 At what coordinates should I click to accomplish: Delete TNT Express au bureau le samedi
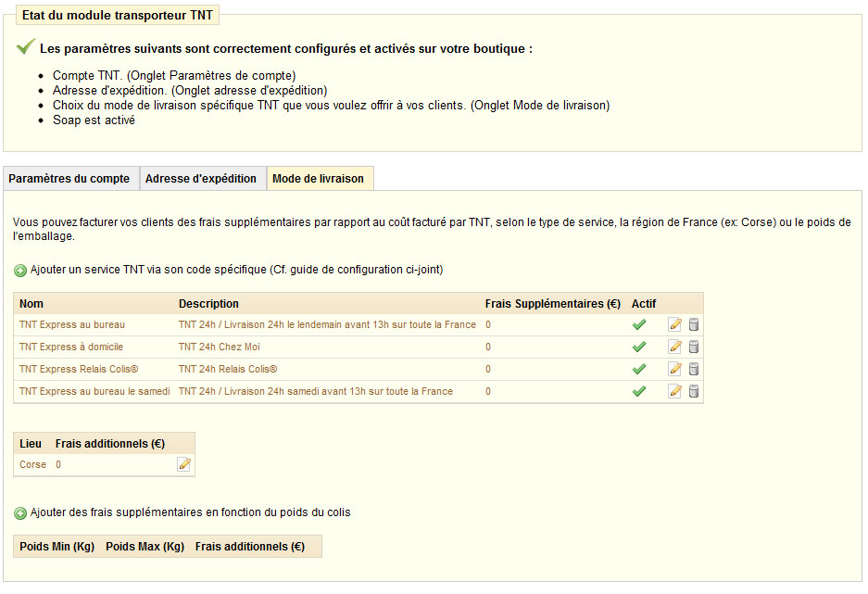coord(694,391)
